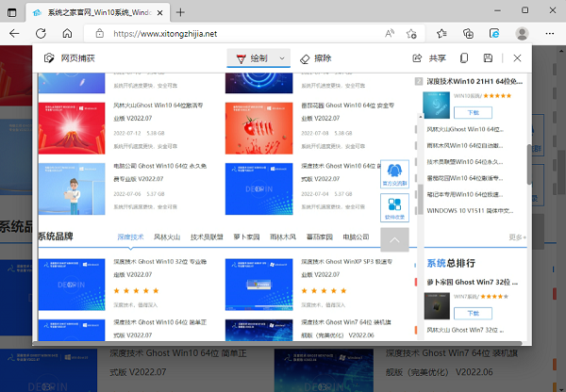Click the browser back arrow
566x392 pixels.
pyautogui.click(x=15, y=33)
